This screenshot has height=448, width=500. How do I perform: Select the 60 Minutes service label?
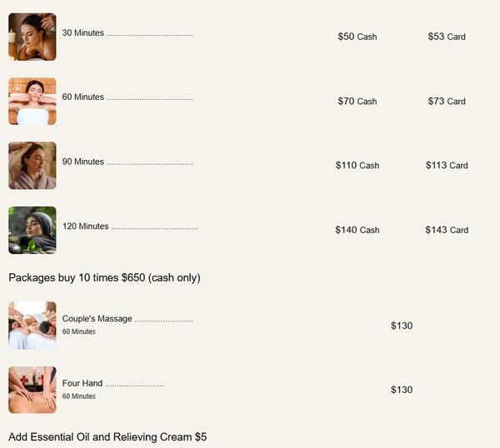pyautogui.click(x=83, y=97)
